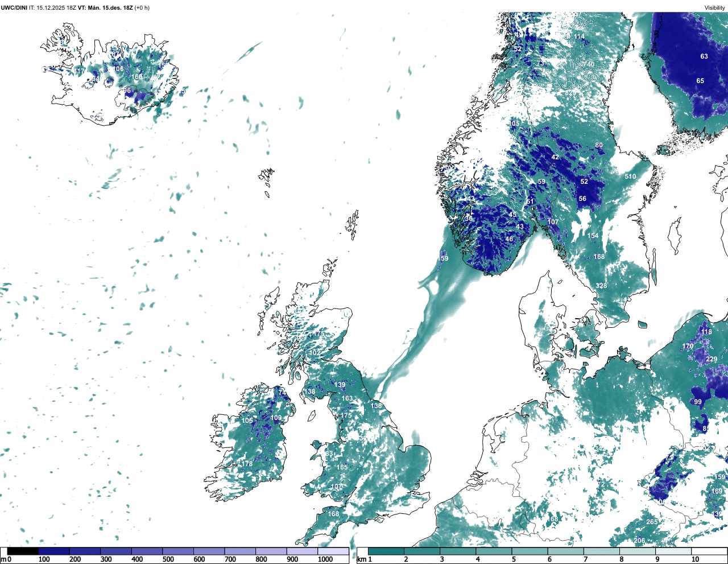Click the '163' value in northern England
Viewport: 728px width, 564px height.
tap(347, 398)
